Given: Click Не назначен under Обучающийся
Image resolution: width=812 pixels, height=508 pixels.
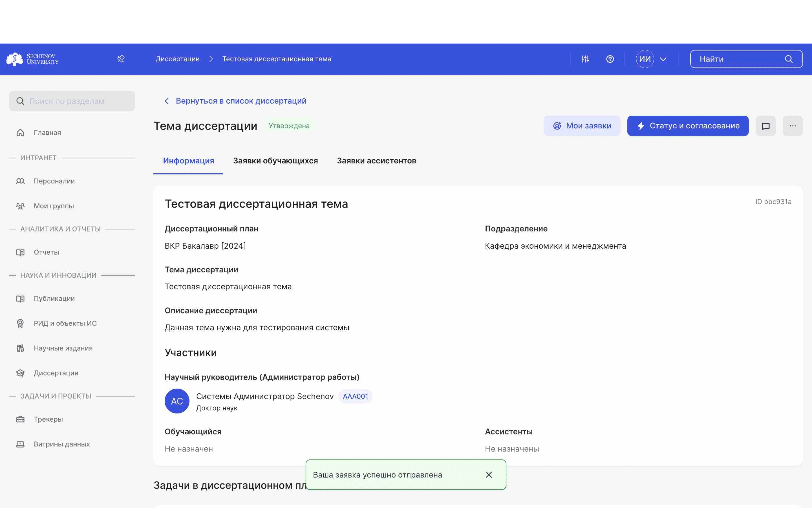Looking at the screenshot, I should [x=189, y=449].
